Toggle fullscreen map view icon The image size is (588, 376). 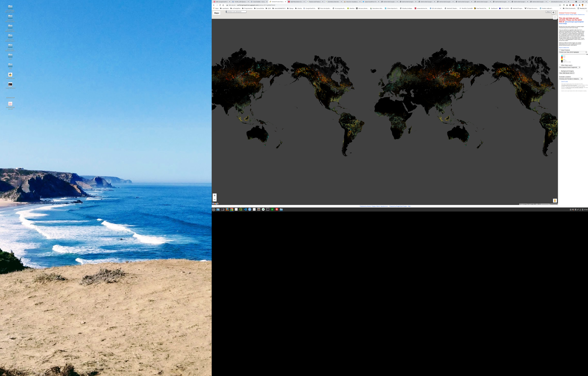[555, 18]
